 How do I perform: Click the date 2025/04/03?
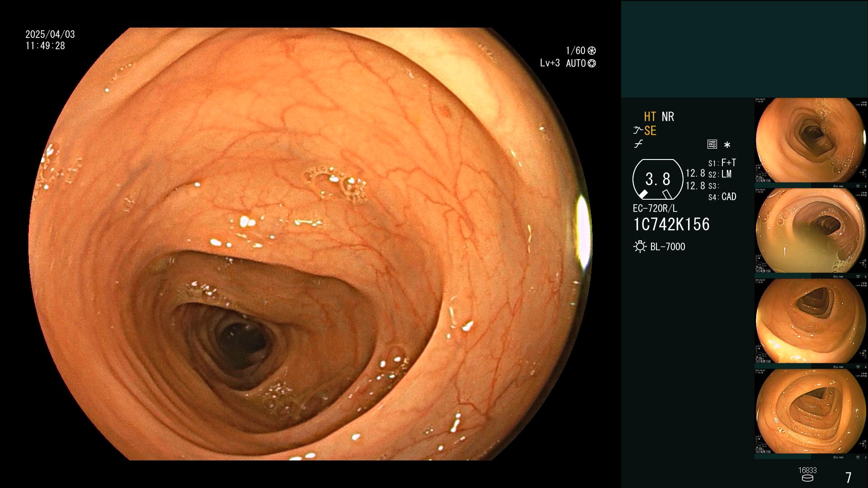click(50, 35)
